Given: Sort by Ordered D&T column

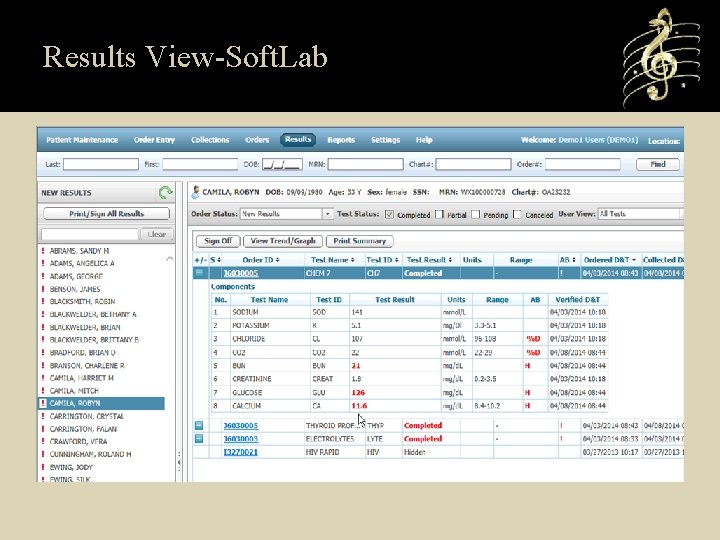Looking at the screenshot, I should (609, 260).
